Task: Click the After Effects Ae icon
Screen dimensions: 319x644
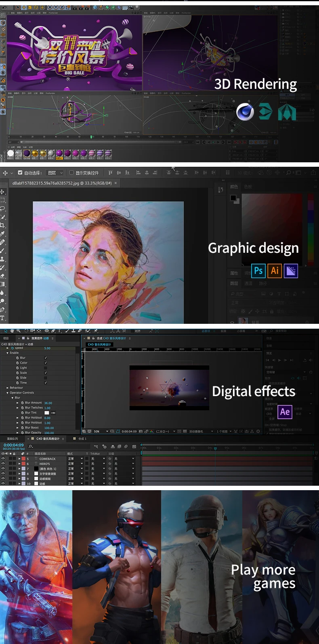Action: (285, 411)
